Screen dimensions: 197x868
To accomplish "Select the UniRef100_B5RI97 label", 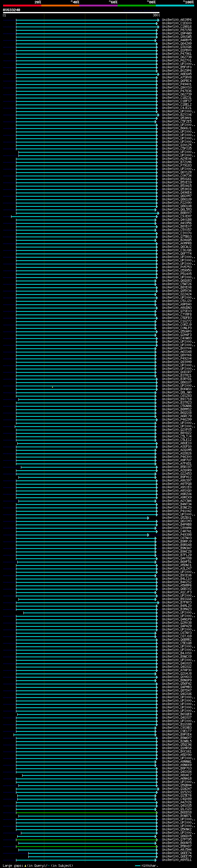I will [176, 467].
